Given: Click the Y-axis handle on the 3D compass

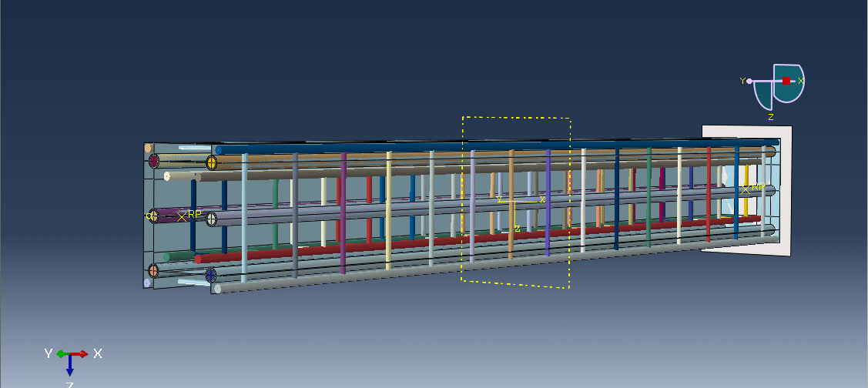Looking at the screenshot, I should click(749, 81).
